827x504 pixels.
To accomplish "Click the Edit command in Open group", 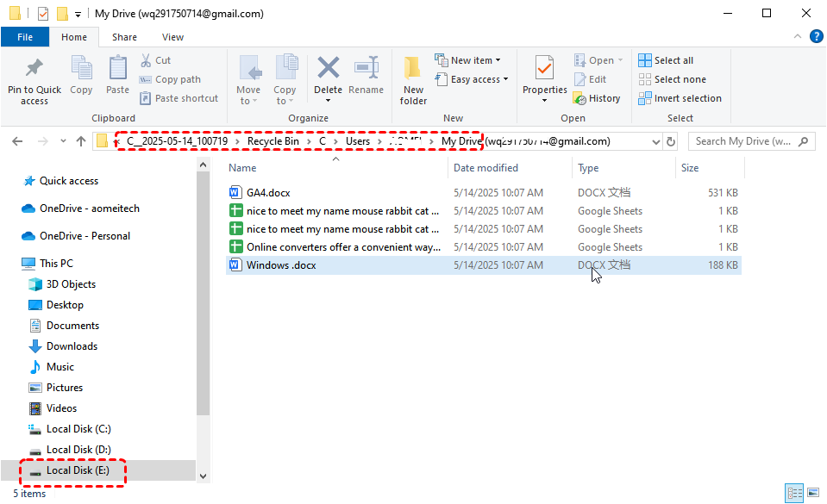I will (591, 79).
